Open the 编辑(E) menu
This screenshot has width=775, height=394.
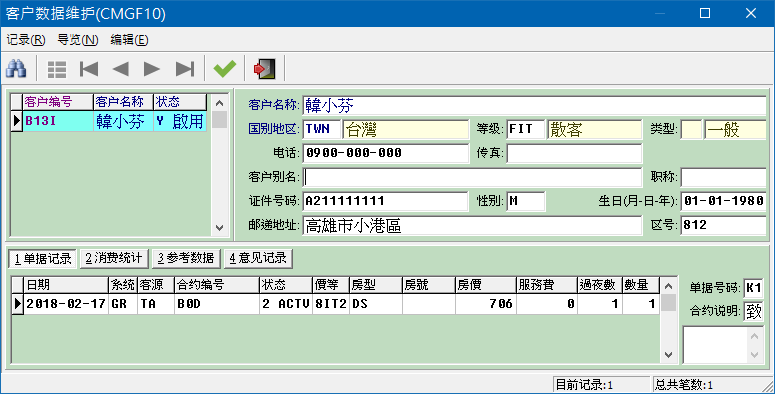(x=129, y=40)
